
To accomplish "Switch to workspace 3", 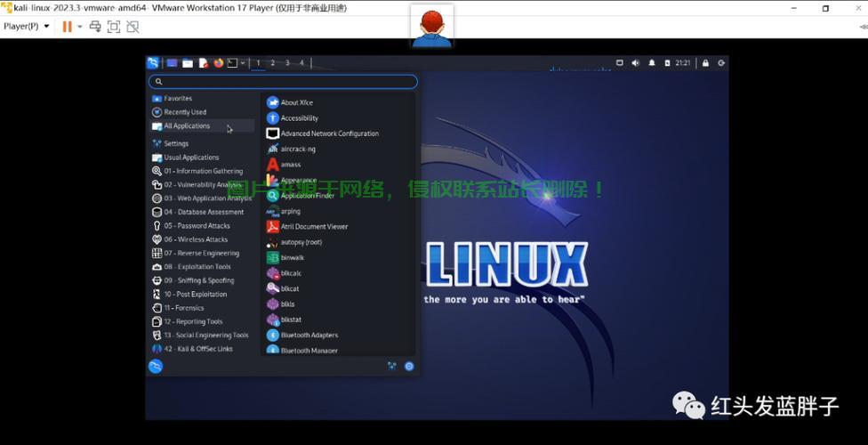I will (287, 63).
